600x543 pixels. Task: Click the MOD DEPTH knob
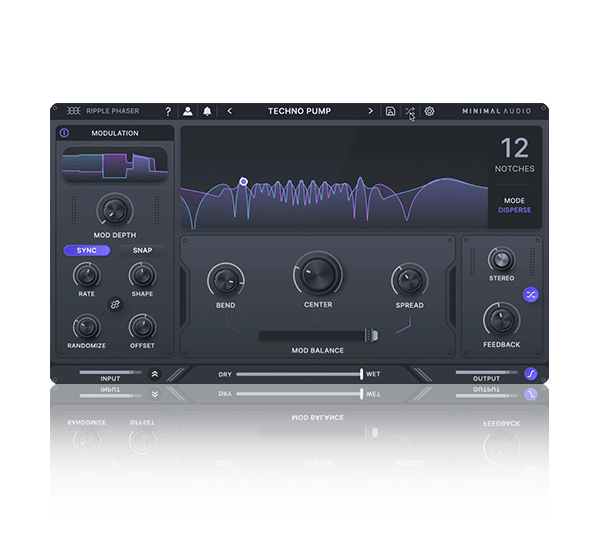(115, 211)
